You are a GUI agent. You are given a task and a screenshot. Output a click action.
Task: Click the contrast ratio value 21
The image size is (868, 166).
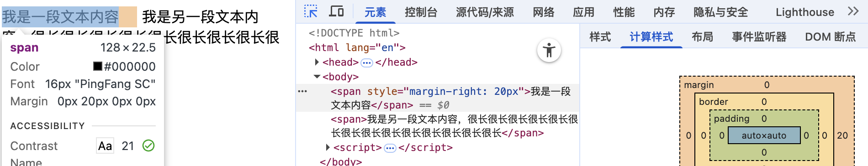coord(128,146)
